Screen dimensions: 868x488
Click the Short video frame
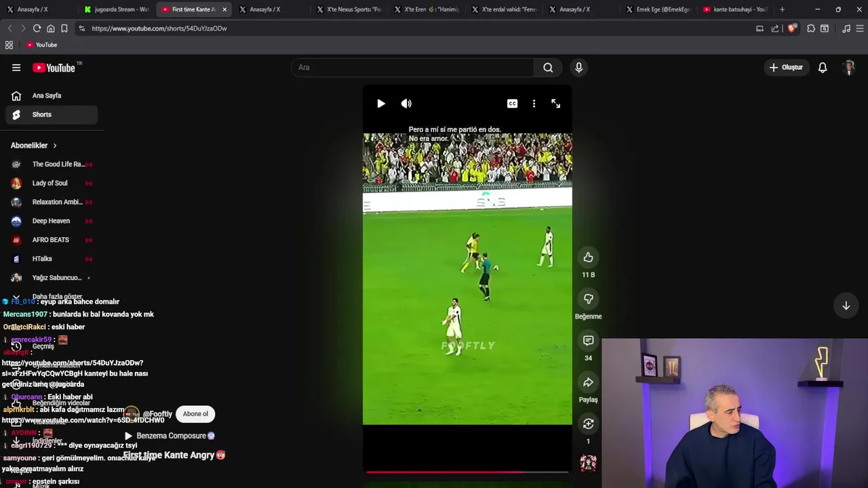coord(467,279)
